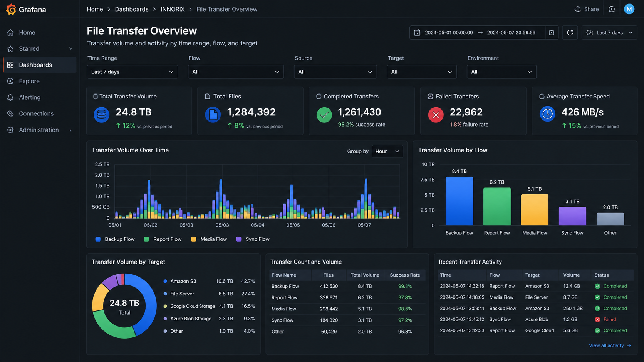The height and width of the screenshot is (362, 644).
Task: Open Explore in the sidebar
Action: pyautogui.click(x=40, y=81)
